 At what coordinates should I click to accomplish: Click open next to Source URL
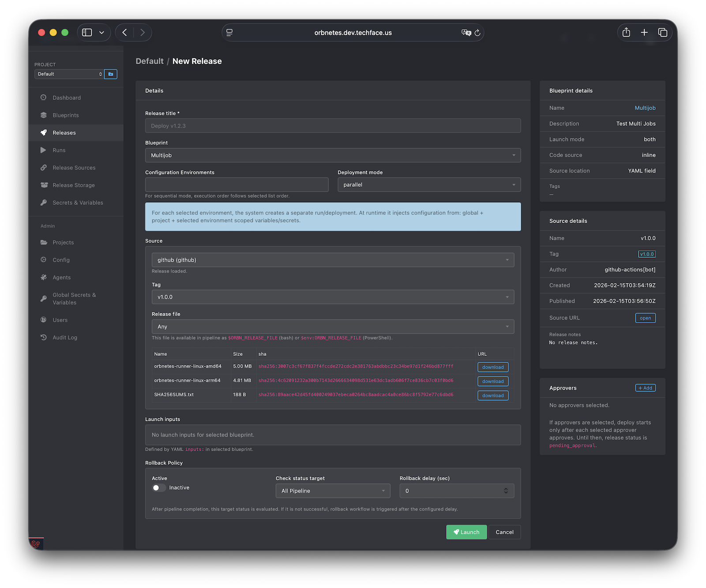click(645, 318)
